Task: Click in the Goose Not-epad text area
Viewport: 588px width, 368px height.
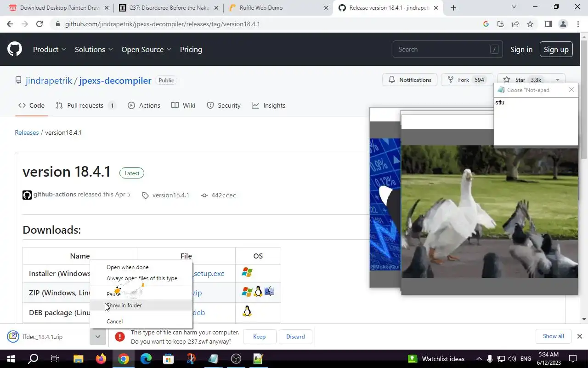Action: 536,121
